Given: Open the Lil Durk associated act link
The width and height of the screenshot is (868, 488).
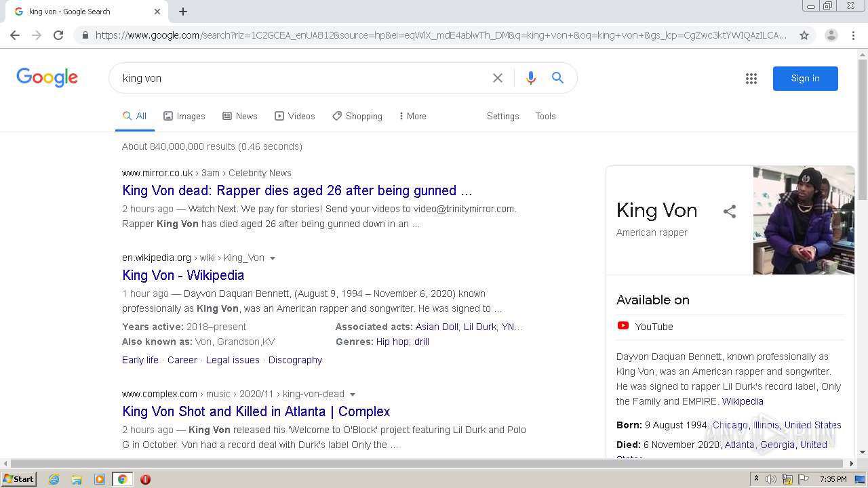Looking at the screenshot, I should [479, 327].
